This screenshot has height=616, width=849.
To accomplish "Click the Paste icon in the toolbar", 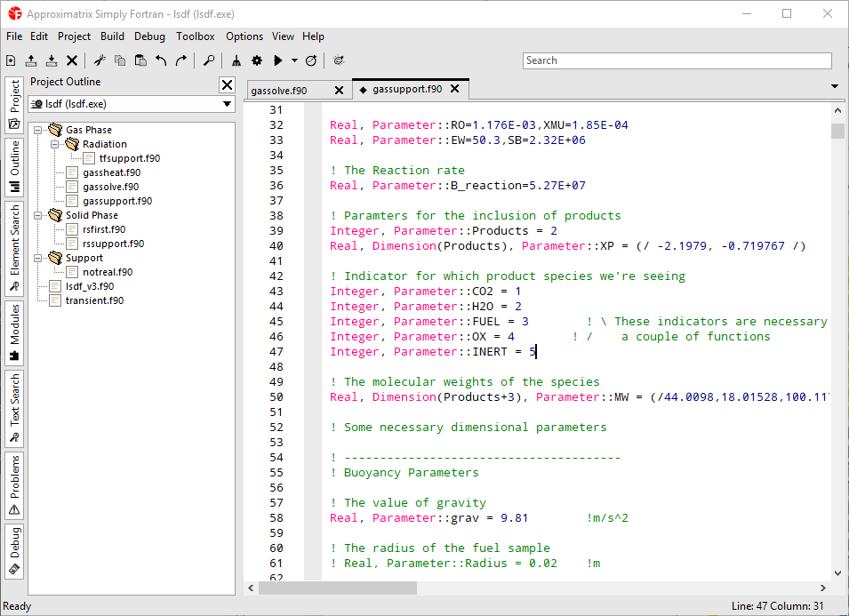I will (x=140, y=60).
